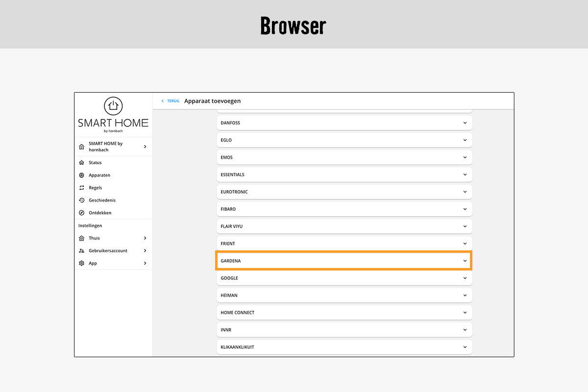Click the EUROTRONIC brand name text
This screenshot has height=392, width=588.
[x=234, y=192]
